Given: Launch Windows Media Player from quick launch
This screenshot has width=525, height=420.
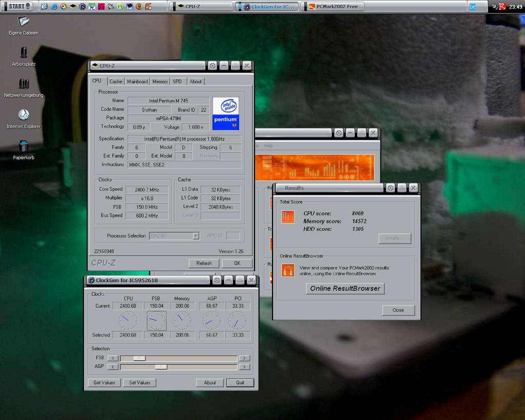Looking at the screenshot, I should [x=63, y=7].
